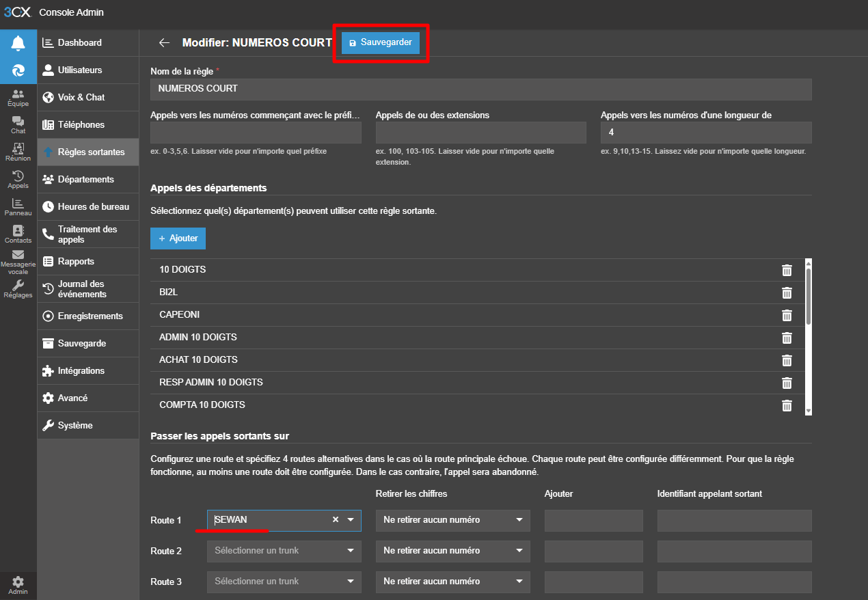
Task: Open the Réunion sidebar icon
Action: coord(18,152)
